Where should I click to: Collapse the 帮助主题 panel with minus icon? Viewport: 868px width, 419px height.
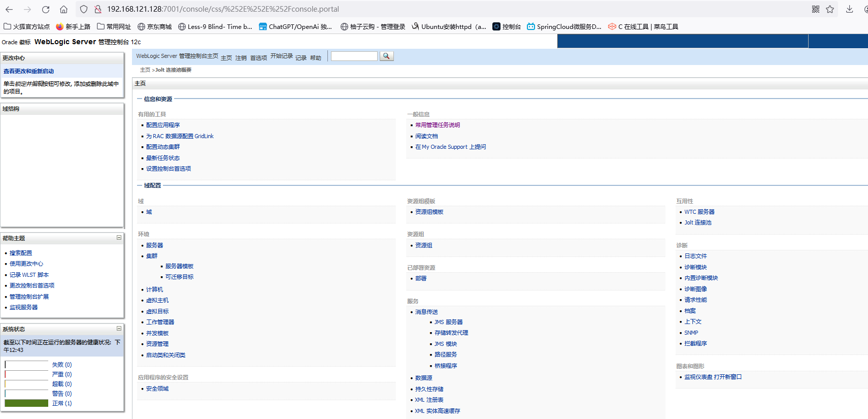(119, 238)
